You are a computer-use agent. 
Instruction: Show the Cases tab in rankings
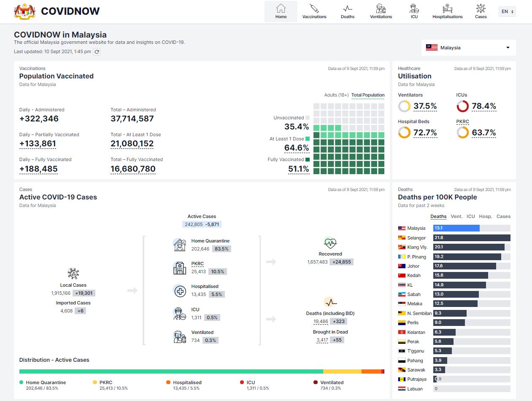(x=503, y=216)
